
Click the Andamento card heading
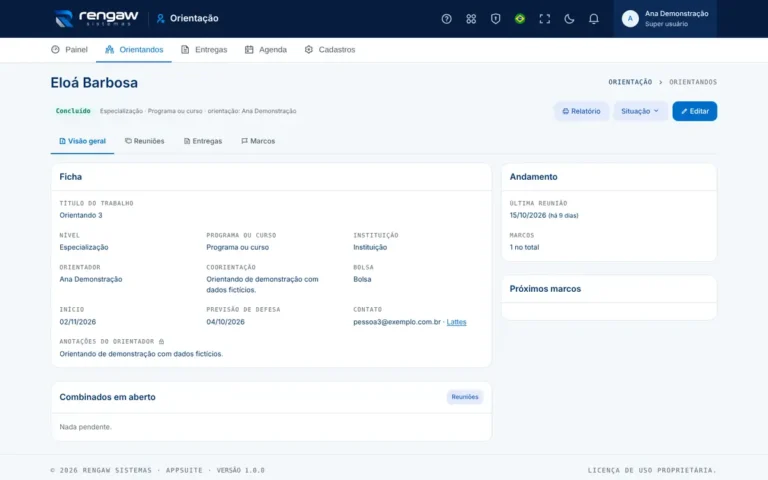tap(533, 177)
